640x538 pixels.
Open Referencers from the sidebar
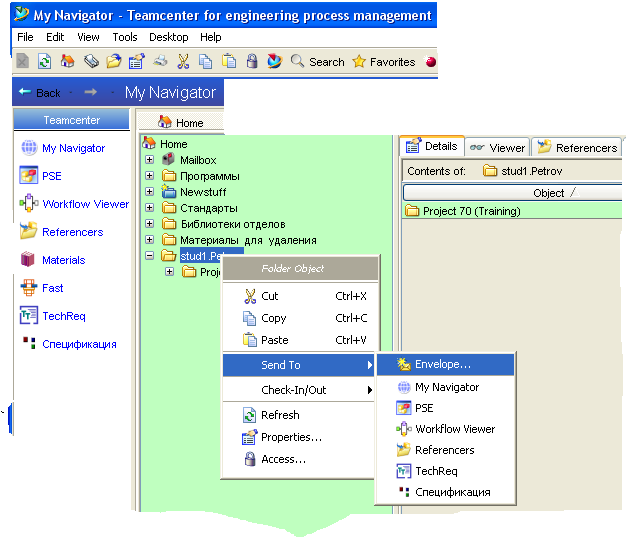(62, 232)
